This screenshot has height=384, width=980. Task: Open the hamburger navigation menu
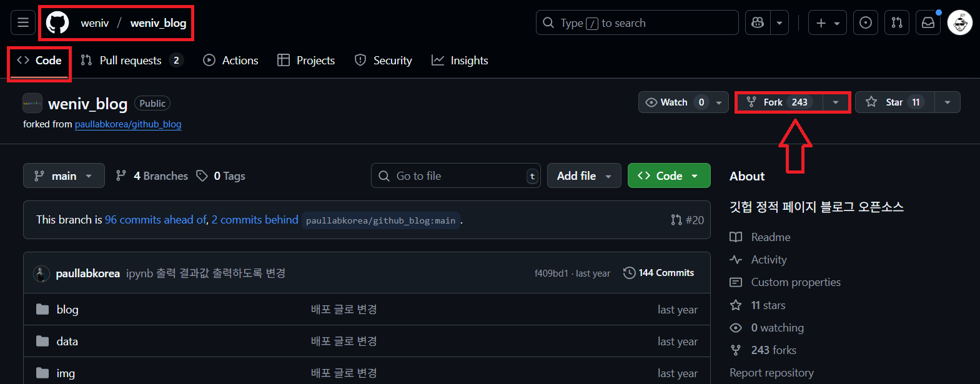click(23, 23)
